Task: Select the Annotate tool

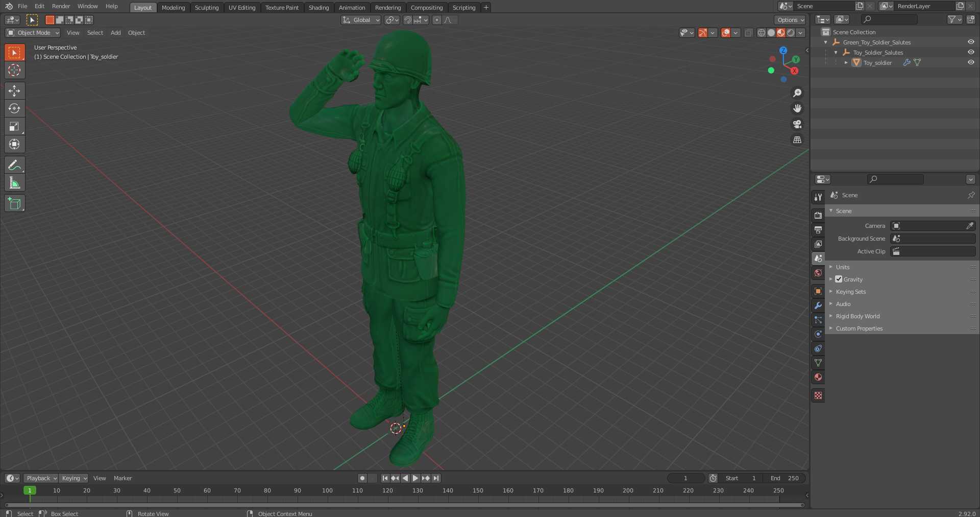Action: [14, 165]
